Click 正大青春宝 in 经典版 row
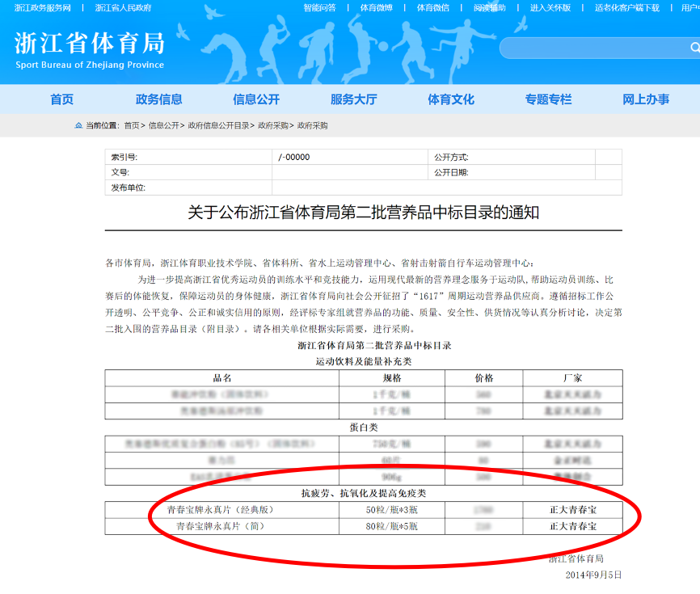Viewport: 700px width, 594px height. point(573,510)
